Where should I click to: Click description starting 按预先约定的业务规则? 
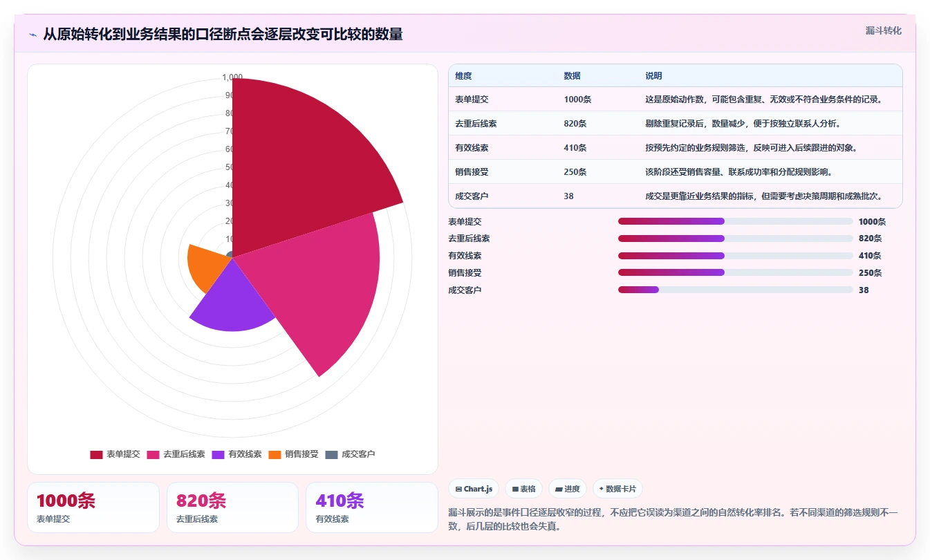pos(751,148)
